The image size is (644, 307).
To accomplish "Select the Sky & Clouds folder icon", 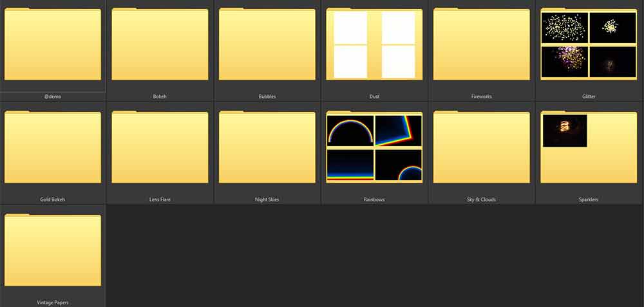I will click(481, 147).
